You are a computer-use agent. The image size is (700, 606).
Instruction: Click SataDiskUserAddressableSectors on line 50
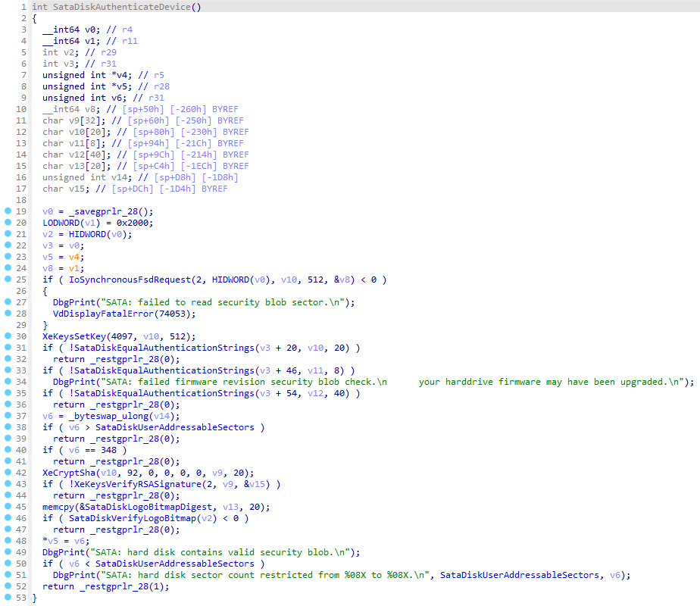pos(174,564)
